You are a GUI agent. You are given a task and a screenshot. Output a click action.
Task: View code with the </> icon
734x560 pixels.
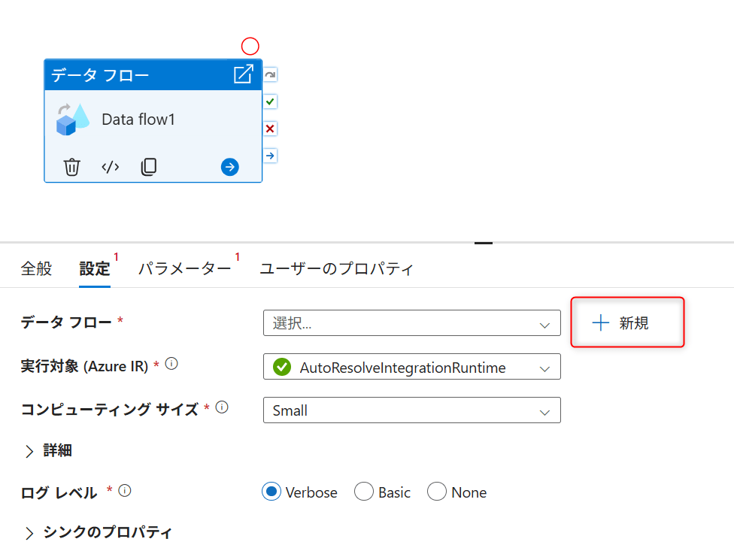tap(111, 167)
